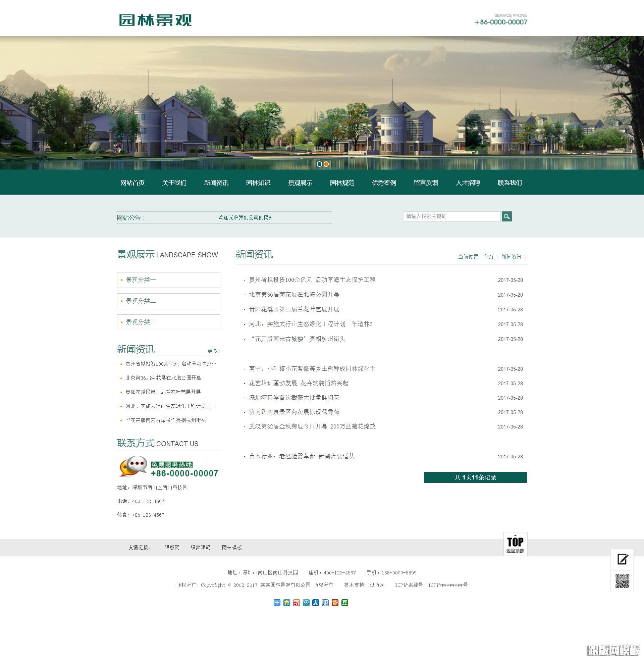Image resolution: width=644 pixels, height=658 pixels.
Task: Click the search magnifier button
Action: click(x=506, y=216)
